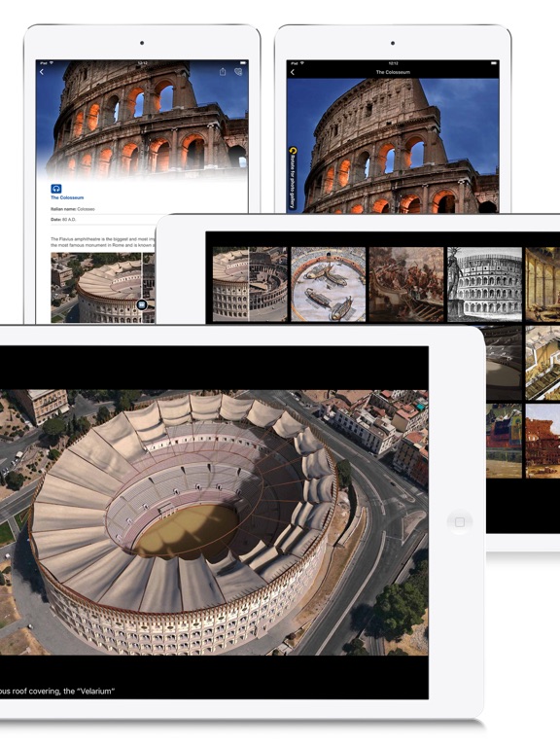Tap the share icon above the Colosseum photo
The image size is (560, 747).
tap(223, 71)
